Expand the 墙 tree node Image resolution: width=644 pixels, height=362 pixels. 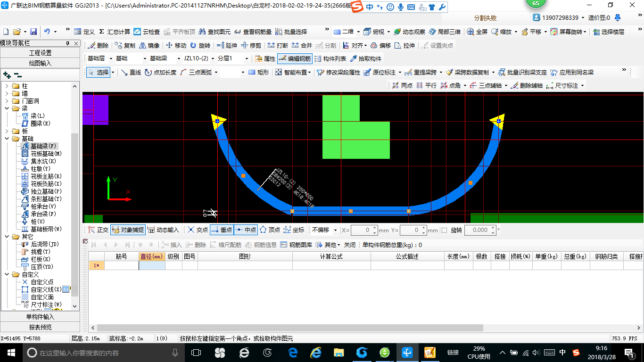[x=7, y=93]
